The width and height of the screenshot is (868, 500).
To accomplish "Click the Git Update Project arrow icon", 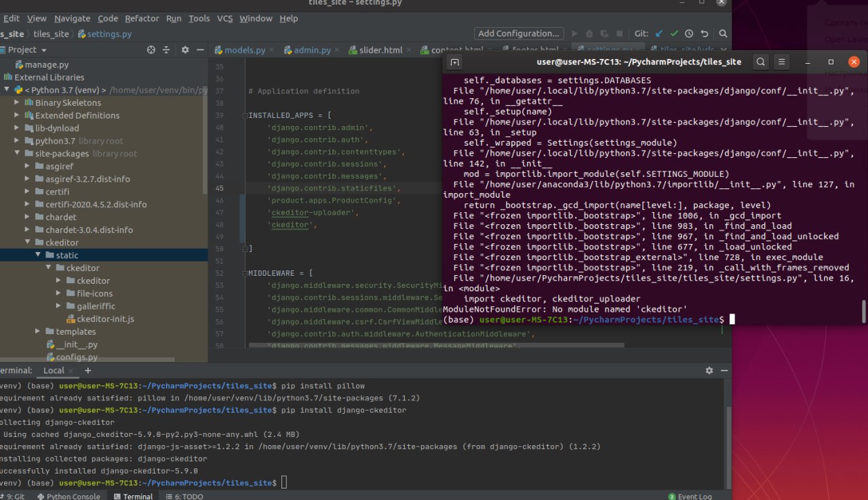I will (x=658, y=33).
